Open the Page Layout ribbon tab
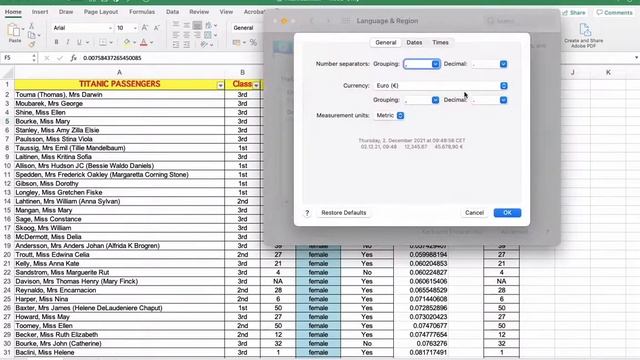The width and height of the screenshot is (640, 360). point(100,12)
